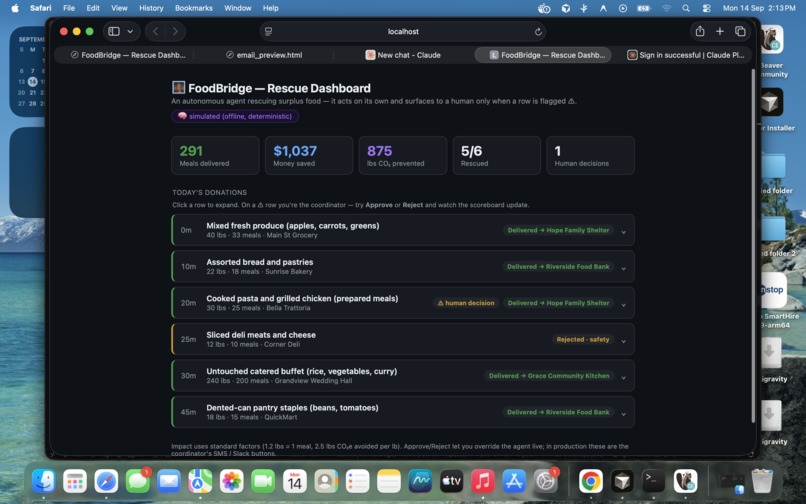806x504 pixels.
Task: Click the simulated (offline, deterministic) badge
Action: point(235,116)
